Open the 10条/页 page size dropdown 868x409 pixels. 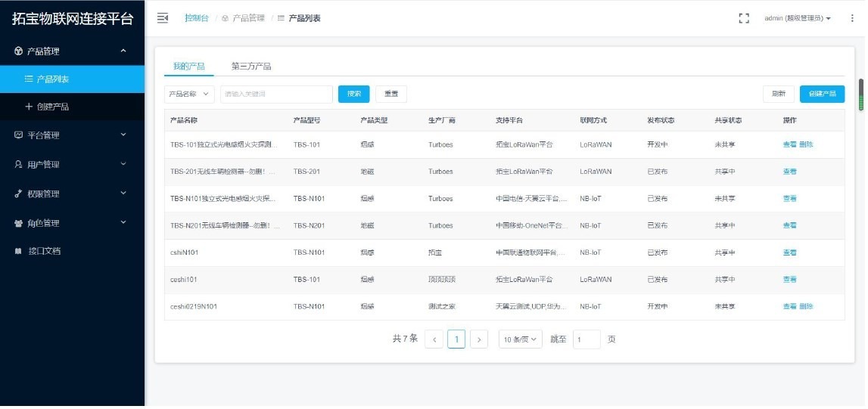pos(521,340)
